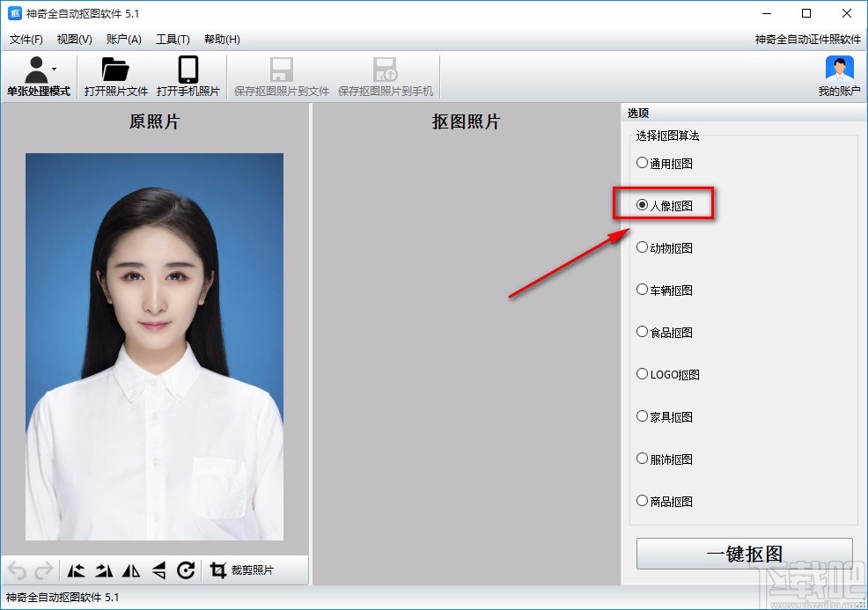This screenshot has width=868, height=610.
Task: Select 家具抠图 algorithm
Action: [x=665, y=417]
